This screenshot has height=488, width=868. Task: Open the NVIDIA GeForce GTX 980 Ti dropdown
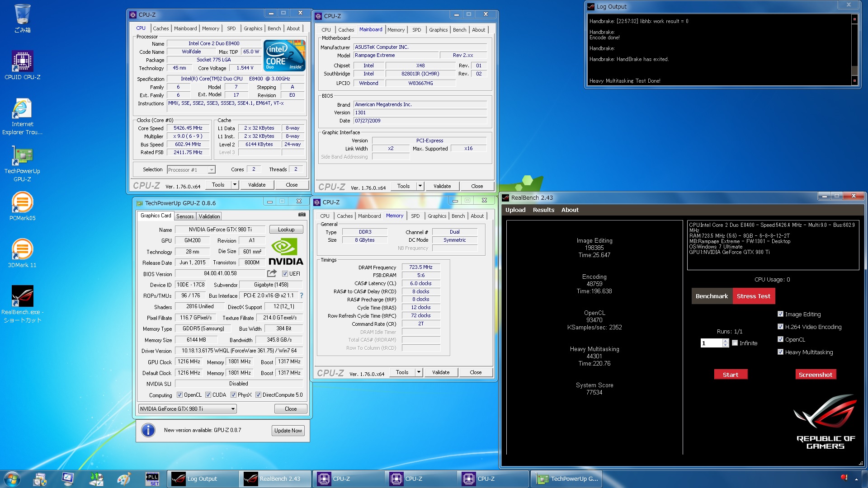pyautogui.click(x=187, y=409)
